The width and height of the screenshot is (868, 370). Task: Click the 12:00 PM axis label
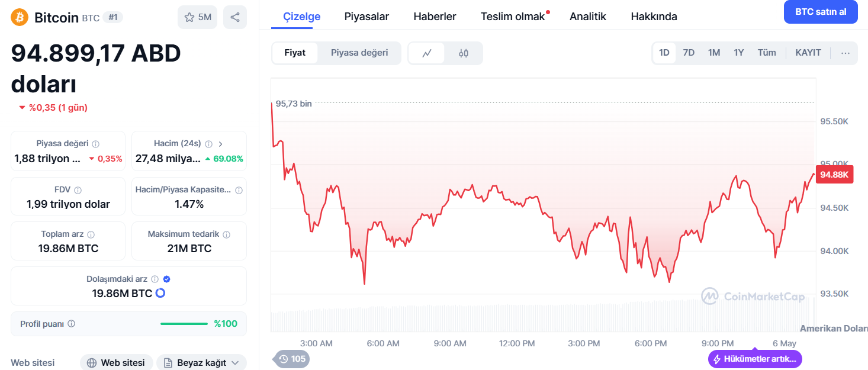tap(517, 343)
